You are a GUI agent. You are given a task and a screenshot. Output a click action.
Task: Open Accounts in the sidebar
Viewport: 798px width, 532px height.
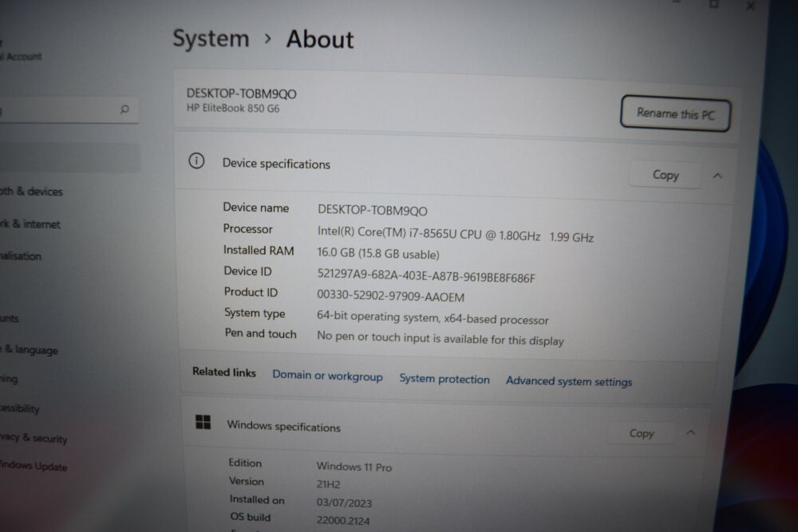pos(10,318)
